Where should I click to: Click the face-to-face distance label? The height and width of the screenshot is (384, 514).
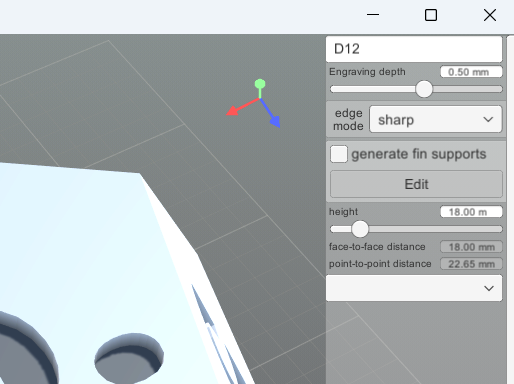coord(377,247)
